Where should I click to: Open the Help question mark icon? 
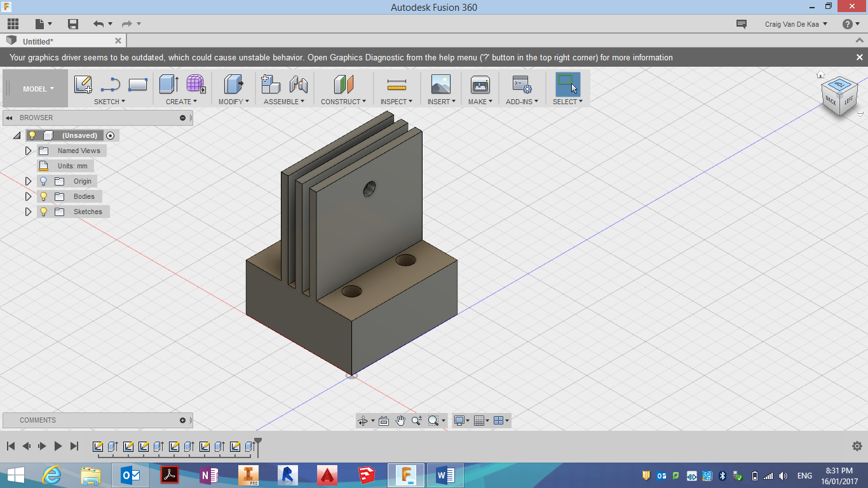pyautogui.click(x=848, y=24)
